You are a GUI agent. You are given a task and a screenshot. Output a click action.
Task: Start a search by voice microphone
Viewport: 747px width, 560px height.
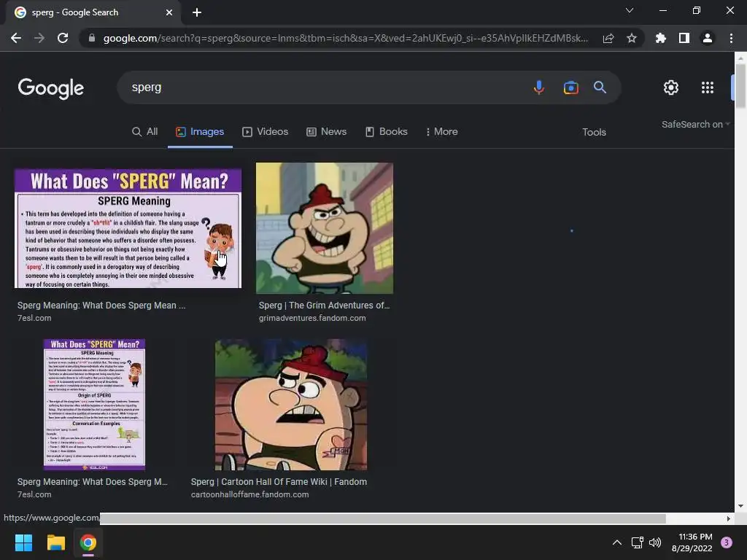tap(539, 87)
